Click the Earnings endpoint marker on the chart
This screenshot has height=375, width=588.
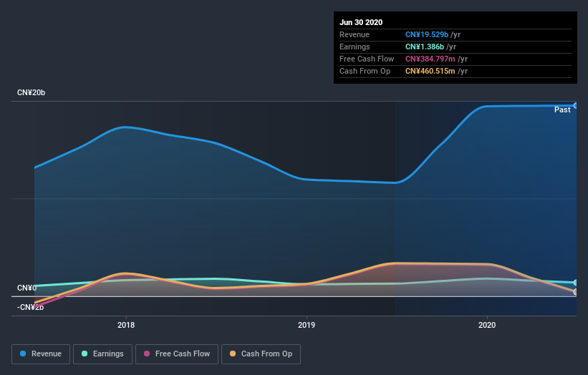(x=576, y=283)
